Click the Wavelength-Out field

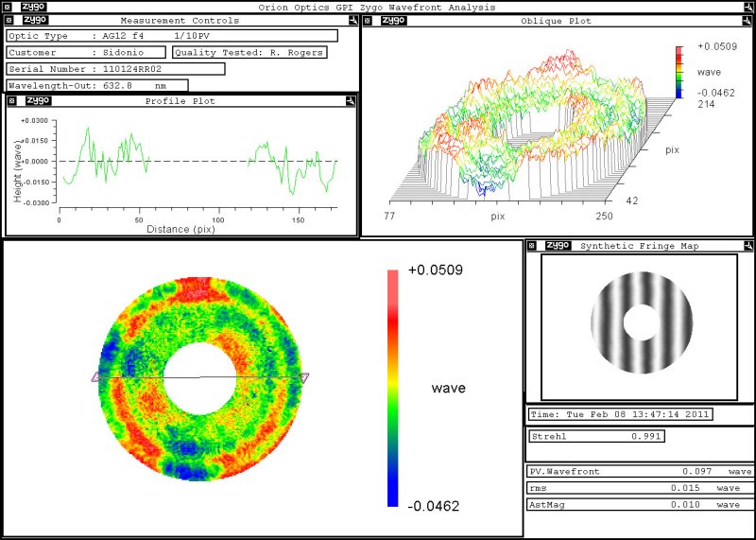[x=97, y=85]
